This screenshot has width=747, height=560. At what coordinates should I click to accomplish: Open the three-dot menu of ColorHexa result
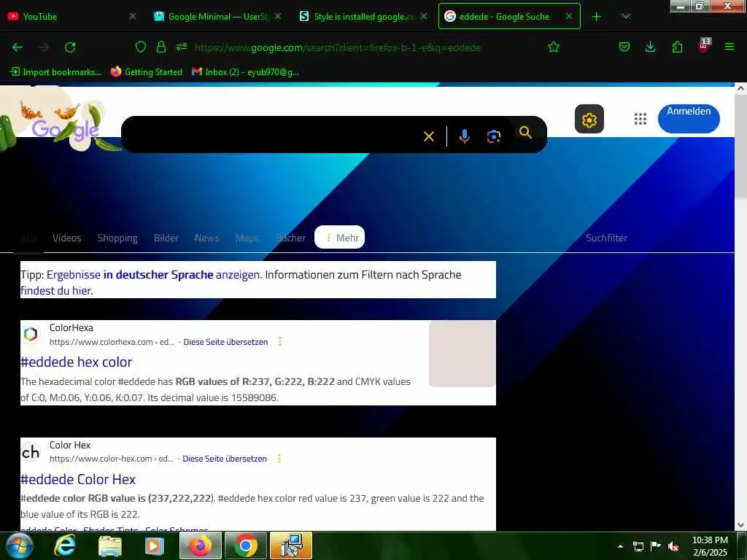[x=280, y=341]
